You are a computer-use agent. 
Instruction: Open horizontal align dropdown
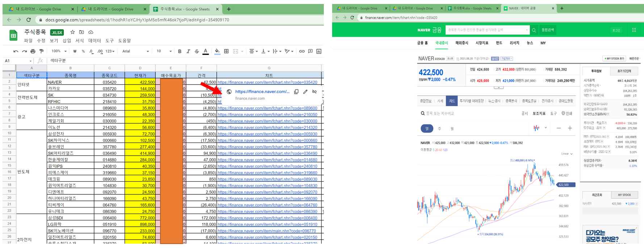point(254,51)
